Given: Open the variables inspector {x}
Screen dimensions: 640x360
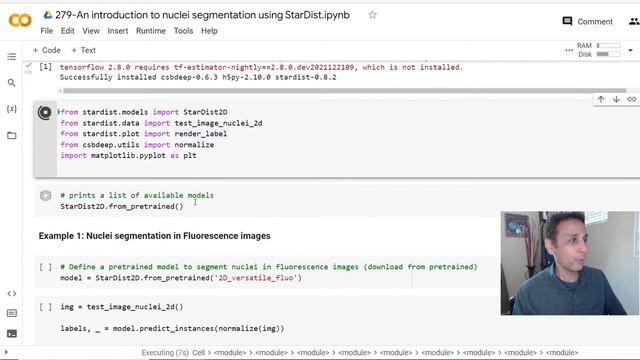Looking at the screenshot, I should [11, 109].
